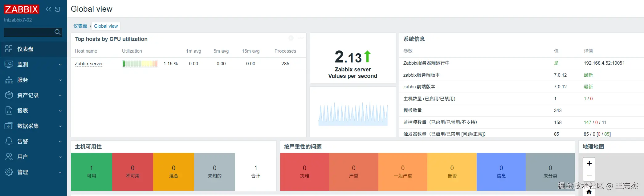The width and height of the screenshot is (644, 196).
Task: Open the 资产记录 menu item
Action: (x=33, y=95)
